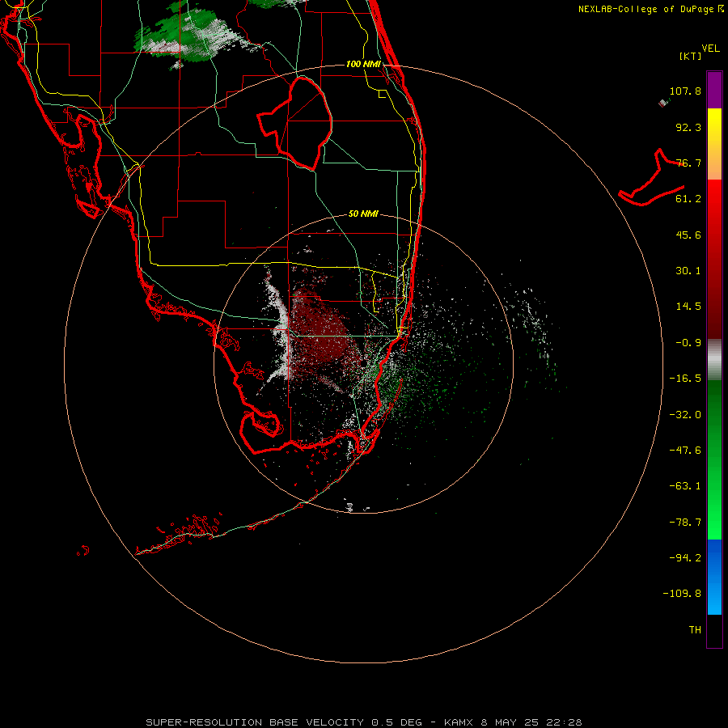Click the 107.8 velocity scale value
728x728 pixels.
[685, 91]
